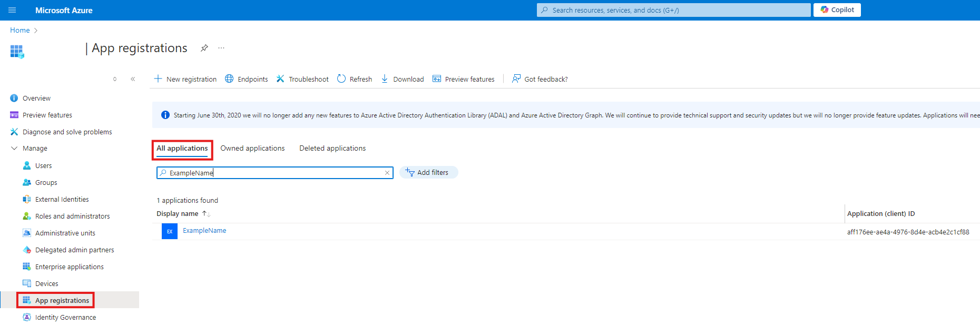Click the Users person icon
The width and height of the screenshot is (980, 325).
(x=27, y=165)
